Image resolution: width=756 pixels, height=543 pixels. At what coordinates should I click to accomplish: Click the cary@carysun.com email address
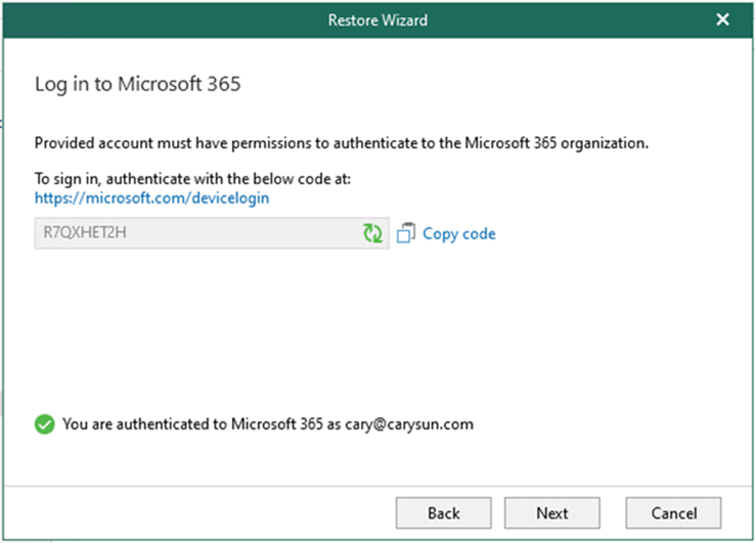point(409,425)
